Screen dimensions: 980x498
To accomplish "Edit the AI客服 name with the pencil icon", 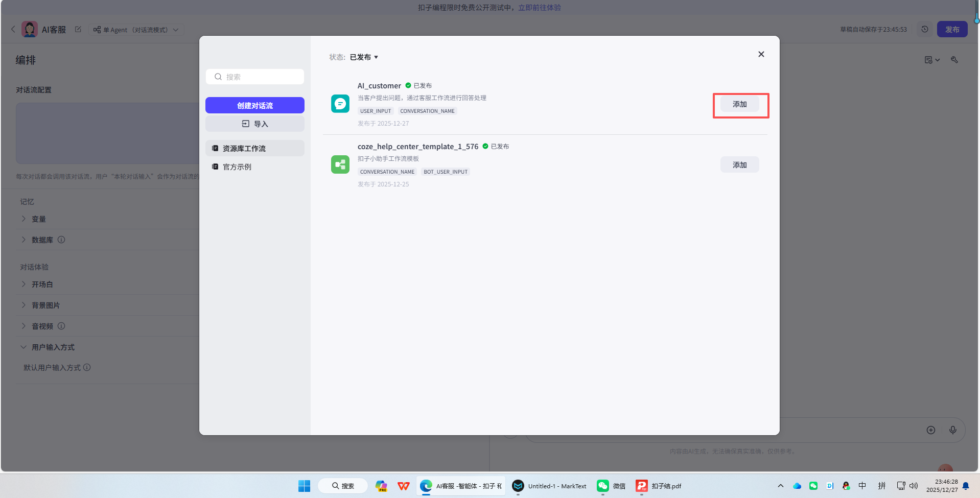I will (78, 29).
